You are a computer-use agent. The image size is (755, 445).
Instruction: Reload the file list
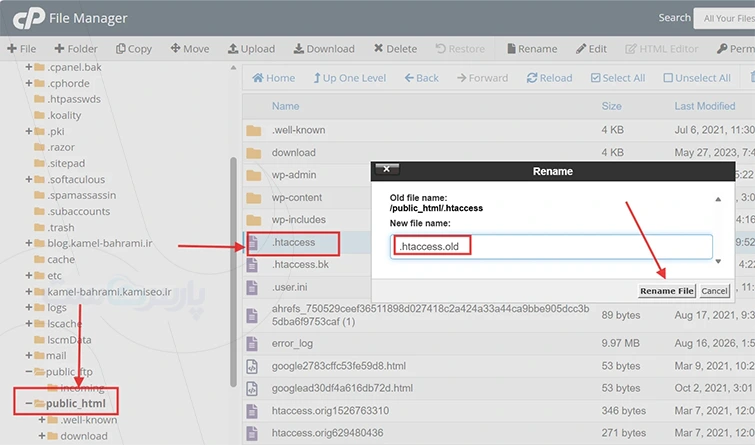click(549, 78)
